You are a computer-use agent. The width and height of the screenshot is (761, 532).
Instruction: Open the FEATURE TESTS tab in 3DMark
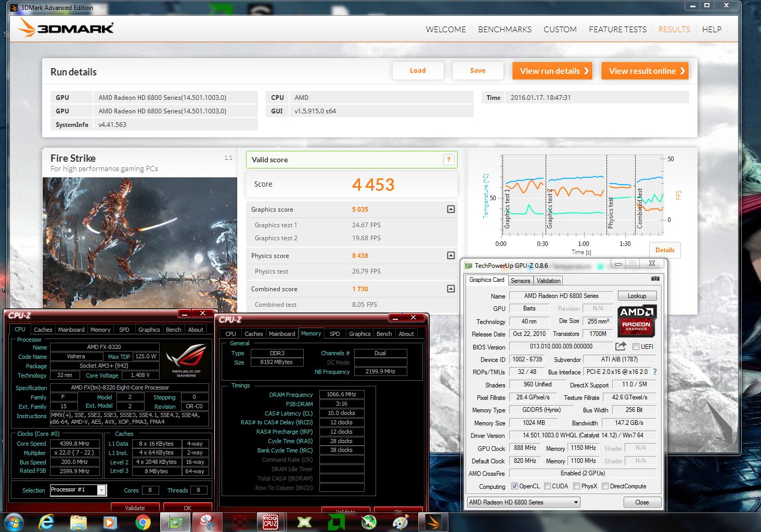[617, 29]
